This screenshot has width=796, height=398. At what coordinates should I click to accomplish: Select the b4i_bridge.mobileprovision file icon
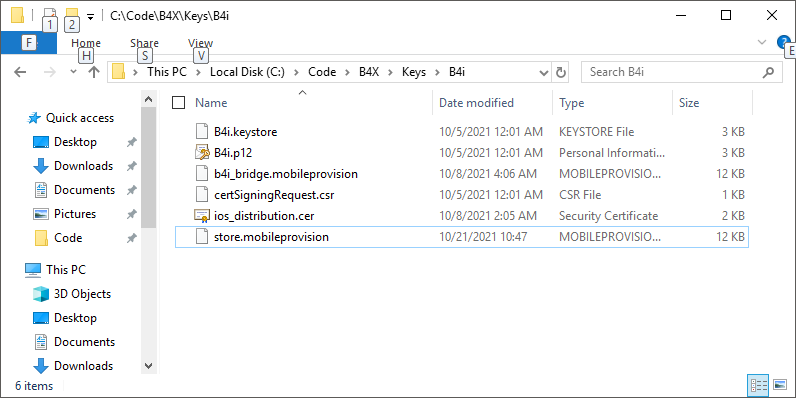pos(202,174)
